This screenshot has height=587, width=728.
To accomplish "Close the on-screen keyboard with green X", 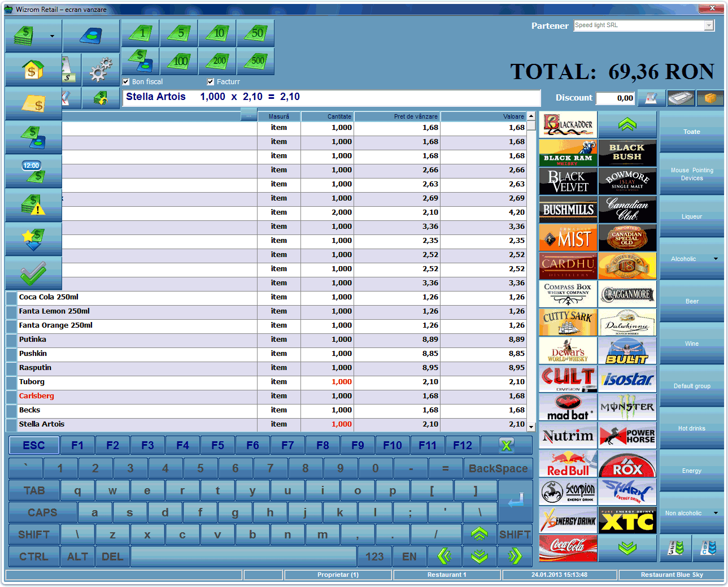I will coord(507,445).
